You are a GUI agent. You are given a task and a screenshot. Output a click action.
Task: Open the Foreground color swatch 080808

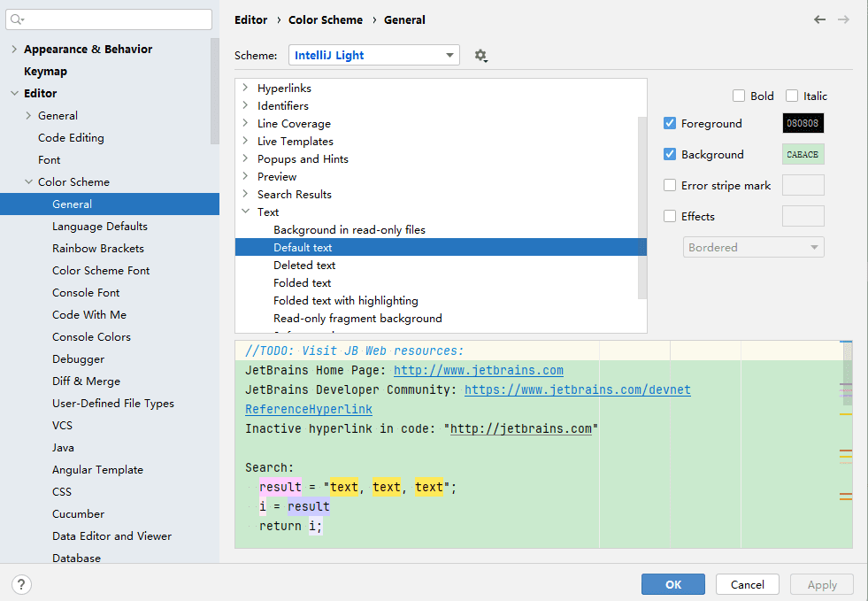tap(803, 124)
